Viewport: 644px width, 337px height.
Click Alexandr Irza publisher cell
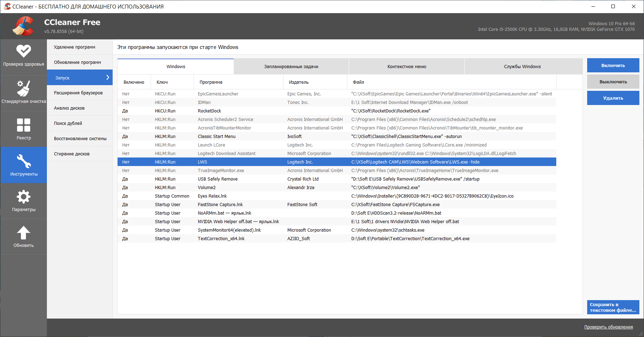click(x=301, y=188)
